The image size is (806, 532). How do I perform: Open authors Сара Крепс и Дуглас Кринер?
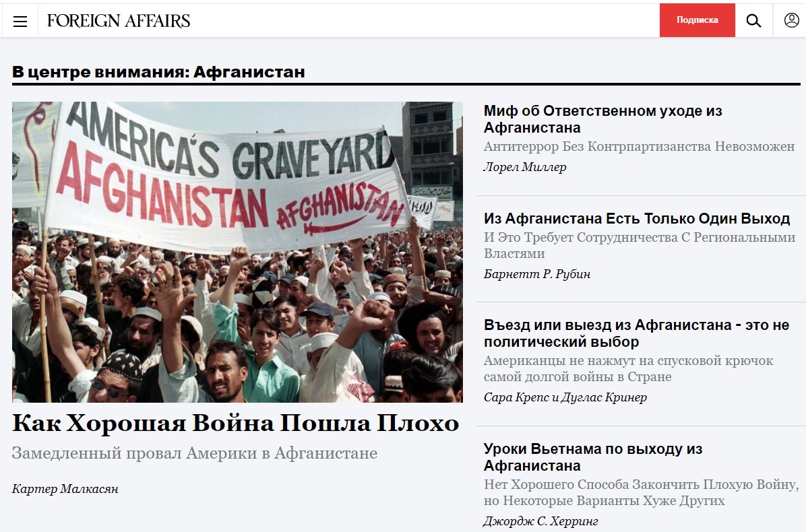point(565,397)
